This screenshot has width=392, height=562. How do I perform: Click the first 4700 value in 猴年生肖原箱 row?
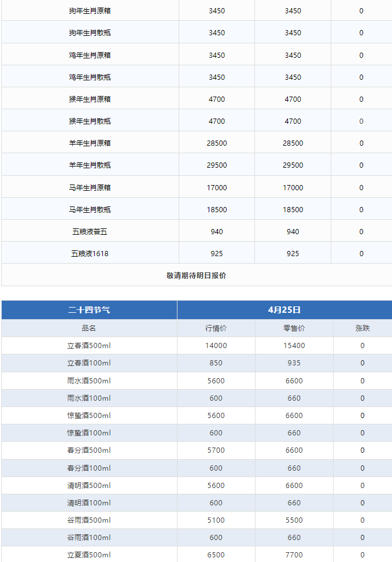(217, 99)
